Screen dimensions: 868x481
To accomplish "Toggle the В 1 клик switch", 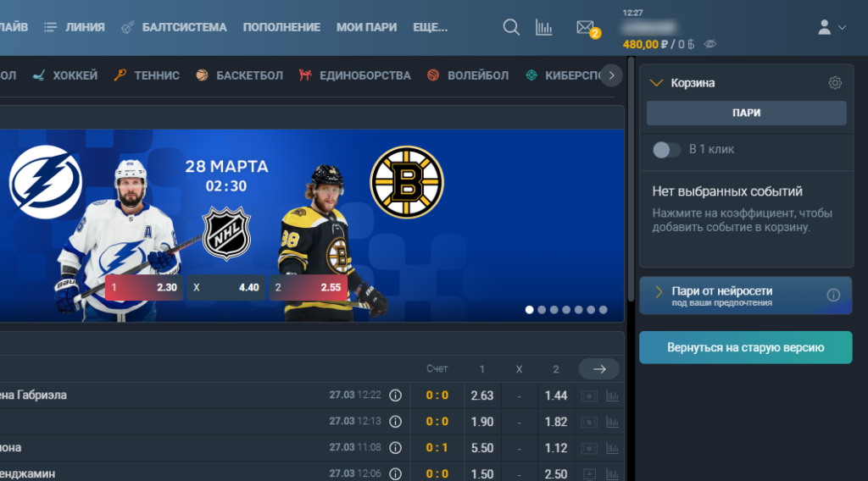I will coord(666,149).
